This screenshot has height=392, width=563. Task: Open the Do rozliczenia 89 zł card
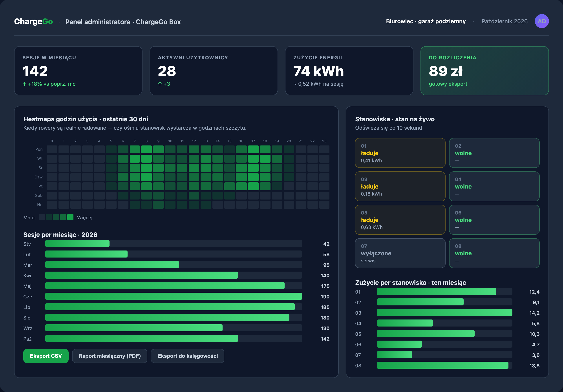pos(484,71)
